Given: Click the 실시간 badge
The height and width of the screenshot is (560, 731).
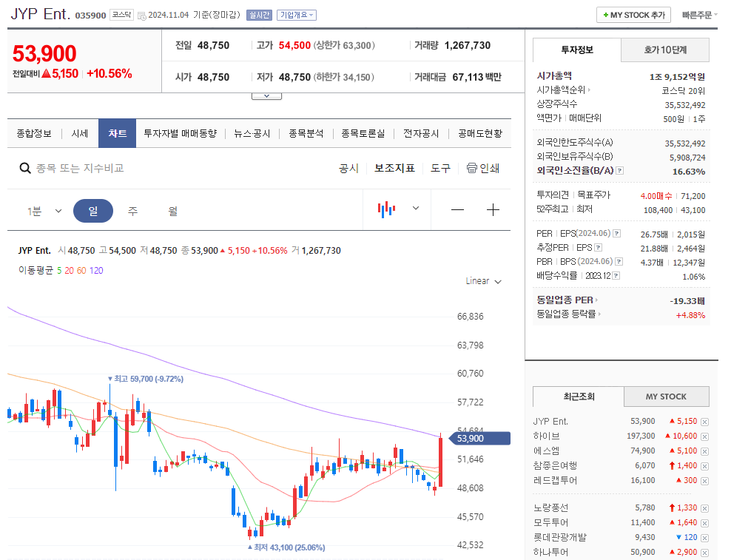Looking at the screenshot, I should coord(259,15).
